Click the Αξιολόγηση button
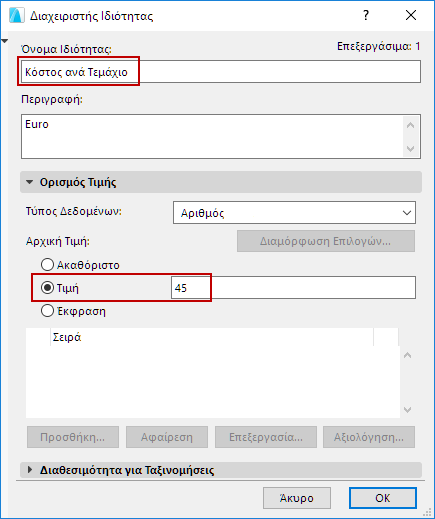The width and height of the screenshot is (435, 519). (369, 437)
